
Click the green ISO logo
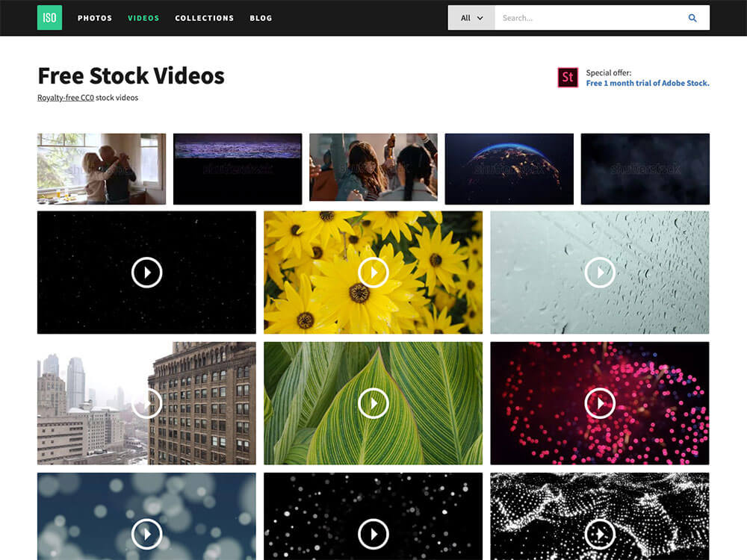point(49,18)
